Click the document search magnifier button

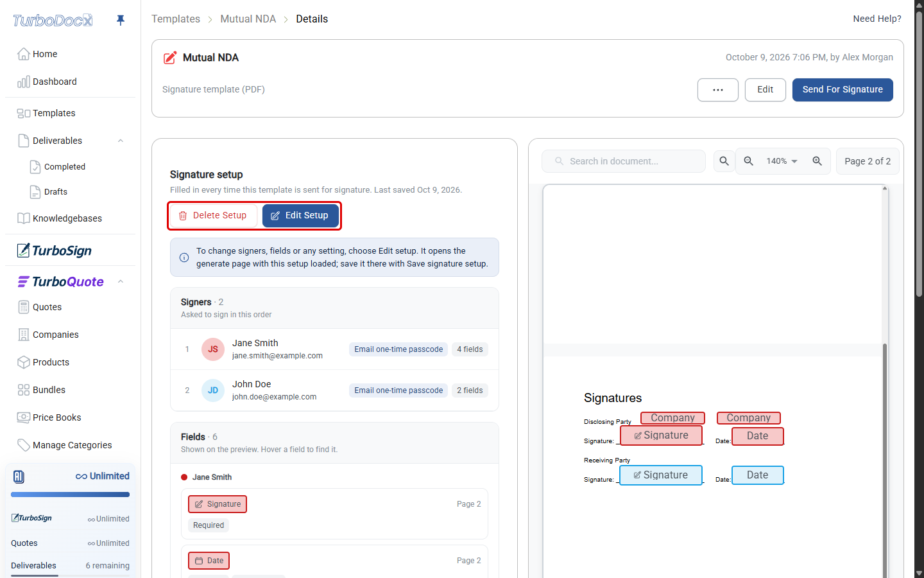pyautogui.click(x=724, y=161)
